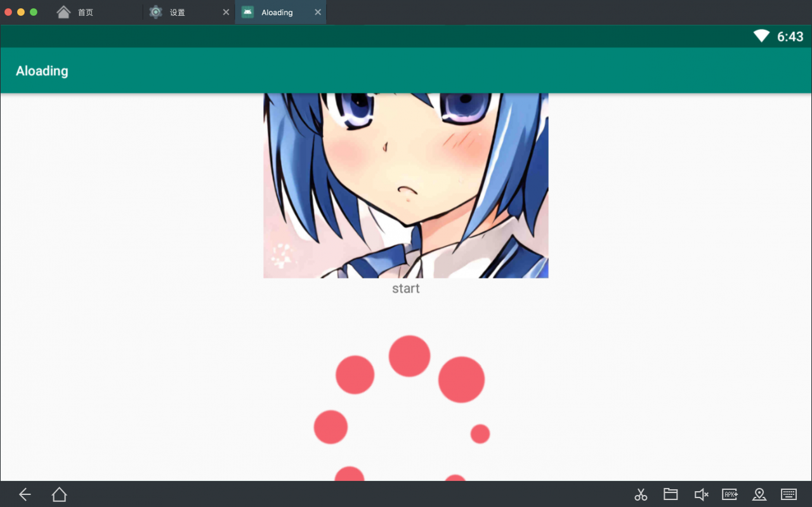This screenshot has height=507, width=812.
Task: Click the red macOS close button
Action: 8,12
